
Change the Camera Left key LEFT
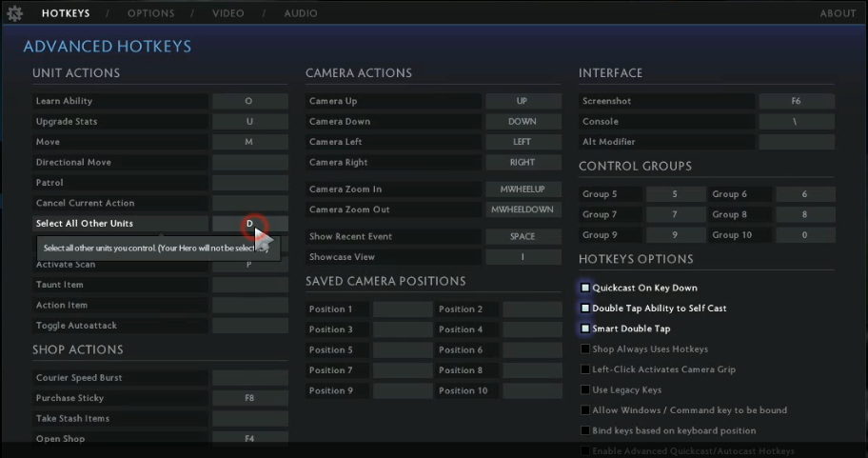(x=523, y=142)
